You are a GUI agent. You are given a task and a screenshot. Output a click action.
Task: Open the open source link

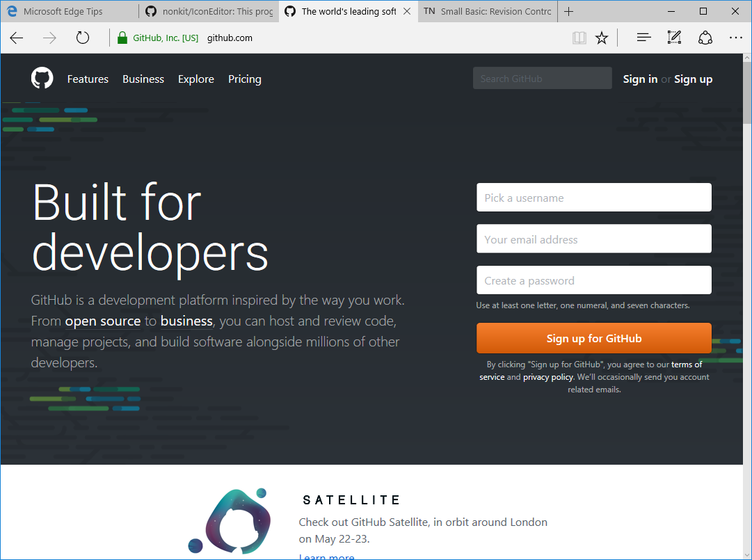pos(103,321)
